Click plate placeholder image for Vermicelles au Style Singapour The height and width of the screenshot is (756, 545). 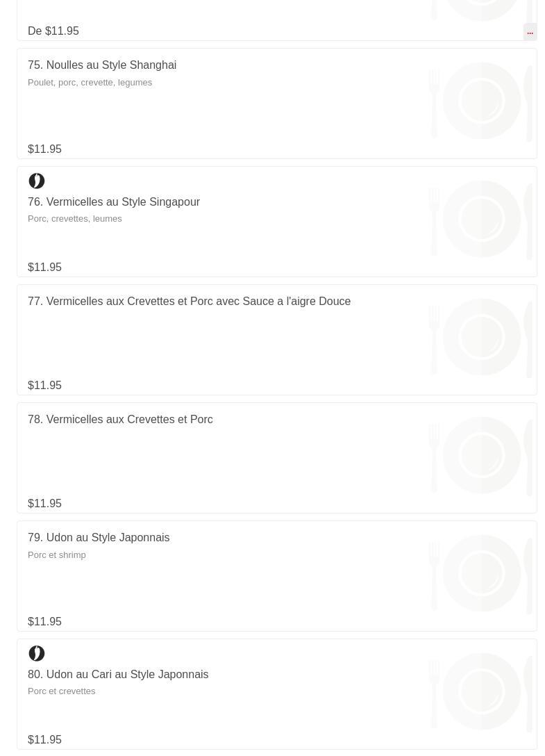pyautogui.click(x=482, y=220)
